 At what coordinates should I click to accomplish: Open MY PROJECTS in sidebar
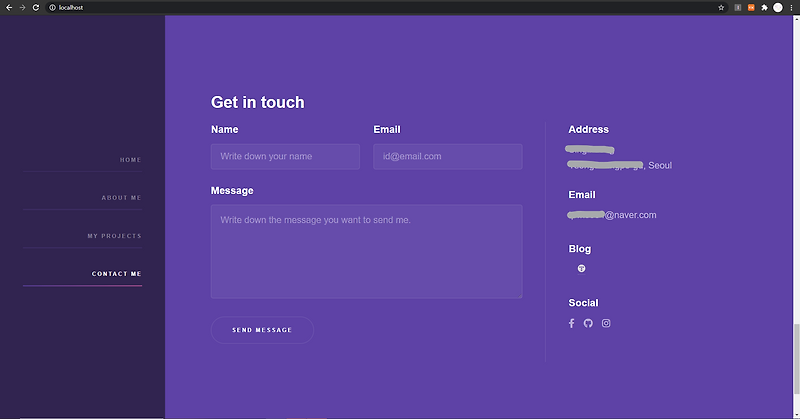click(114, 236)
